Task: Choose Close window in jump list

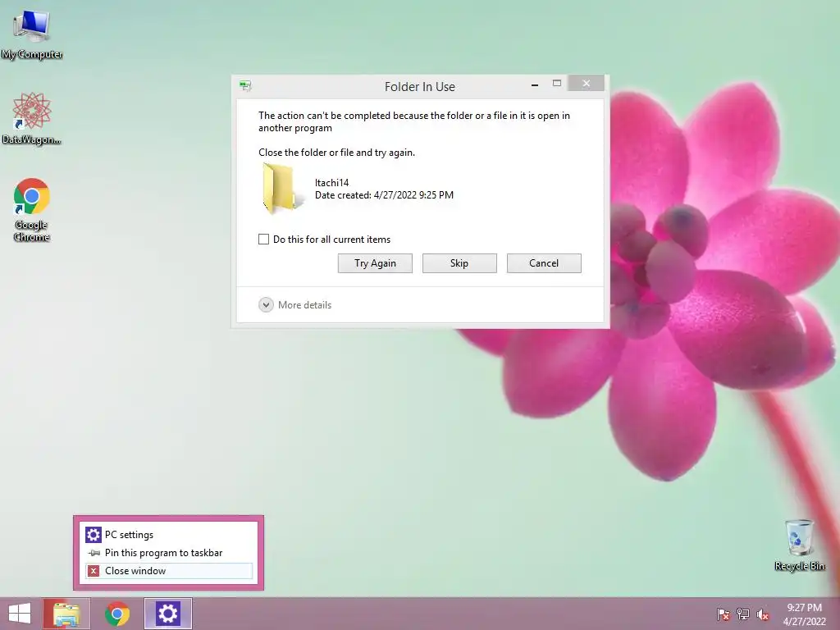Action: [x=169, y=571]
